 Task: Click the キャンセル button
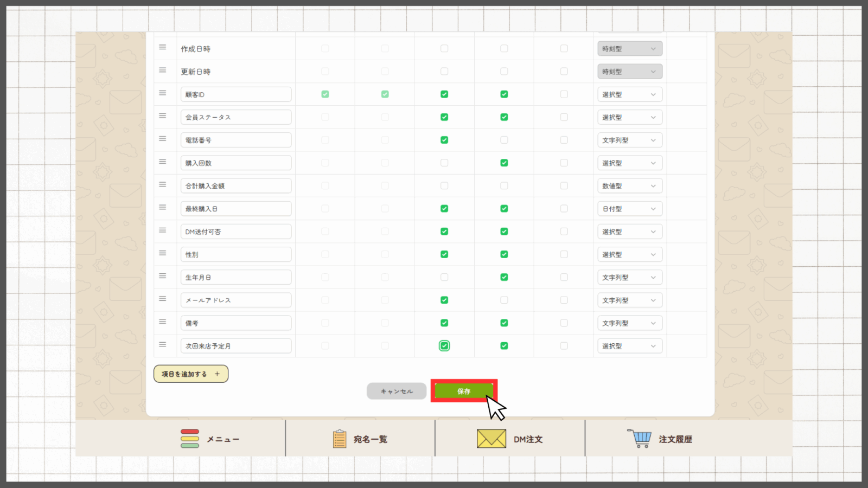click(x=397, y=391)
